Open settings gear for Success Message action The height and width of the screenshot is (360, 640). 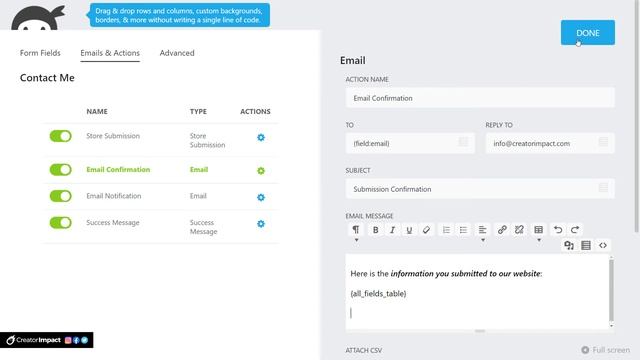261,224
